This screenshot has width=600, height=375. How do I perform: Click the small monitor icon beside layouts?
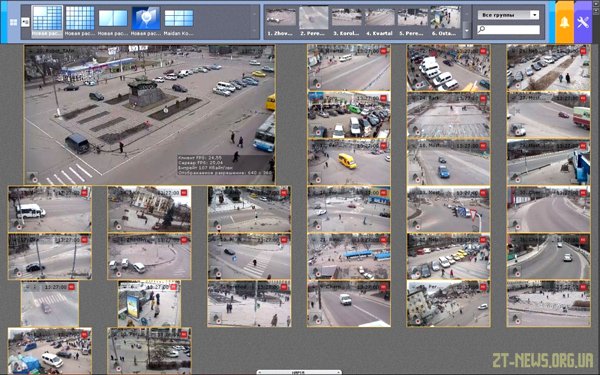25,22
